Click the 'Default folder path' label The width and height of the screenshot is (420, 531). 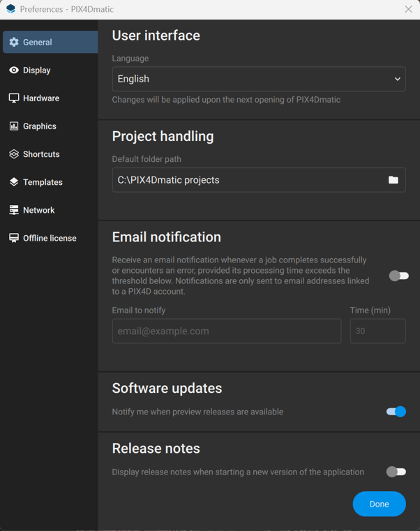147,159
